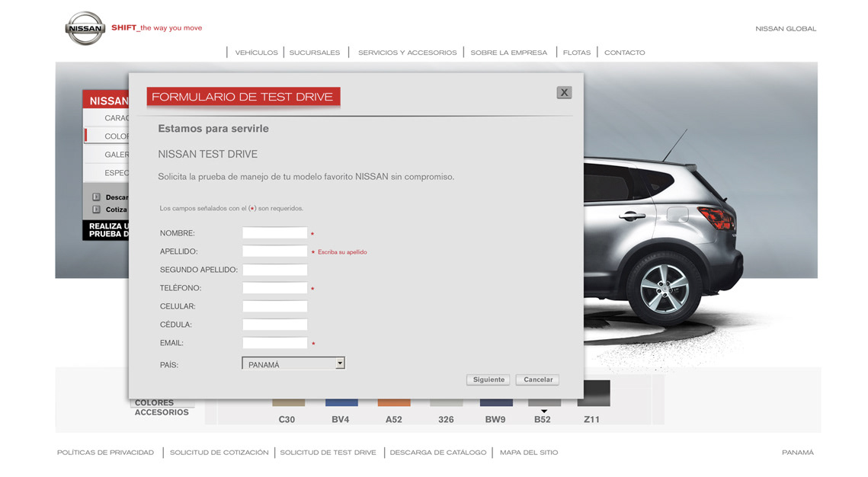Click the Nissan logo

85,28
